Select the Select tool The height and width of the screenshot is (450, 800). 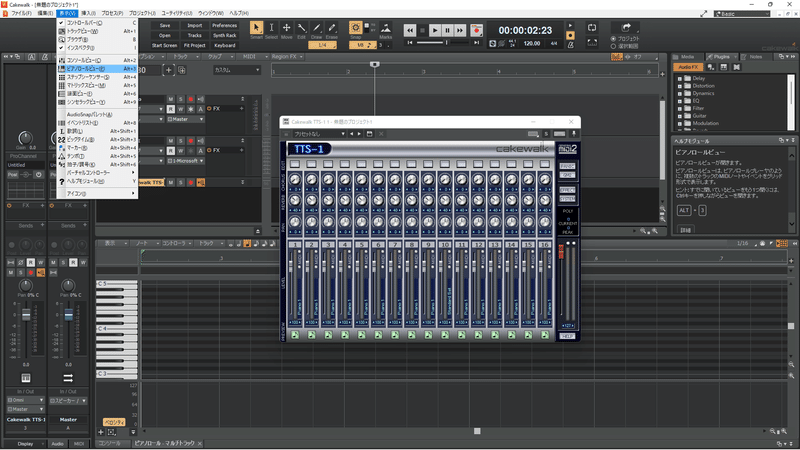tap(271, 28)
